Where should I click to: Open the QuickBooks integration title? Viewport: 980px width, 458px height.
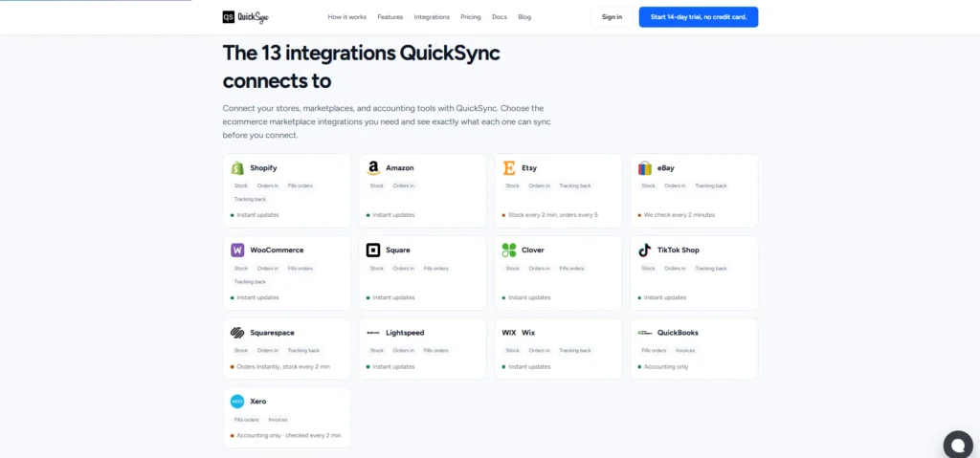pyautogui.click(x=678, y=333)
